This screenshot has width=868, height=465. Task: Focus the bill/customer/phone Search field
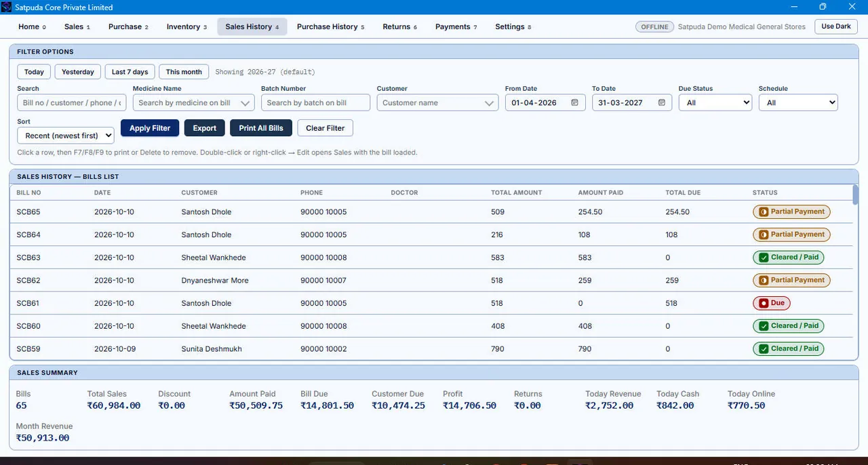71,103
